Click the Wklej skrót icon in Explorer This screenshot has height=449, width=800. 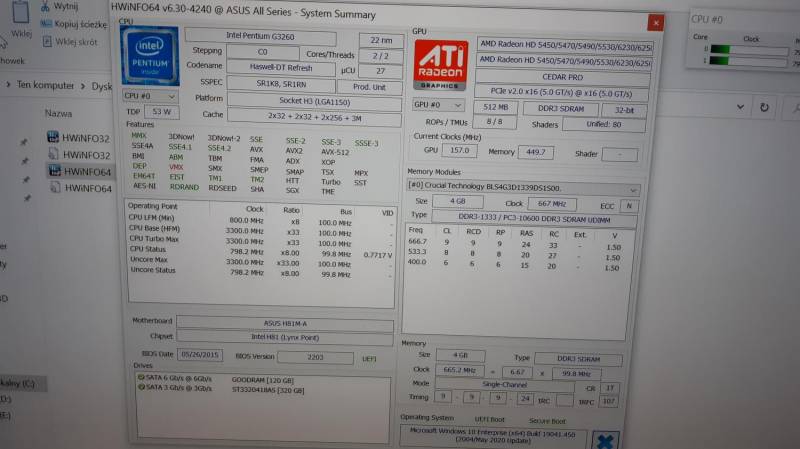pyautogui.click(x=47, y=41)
